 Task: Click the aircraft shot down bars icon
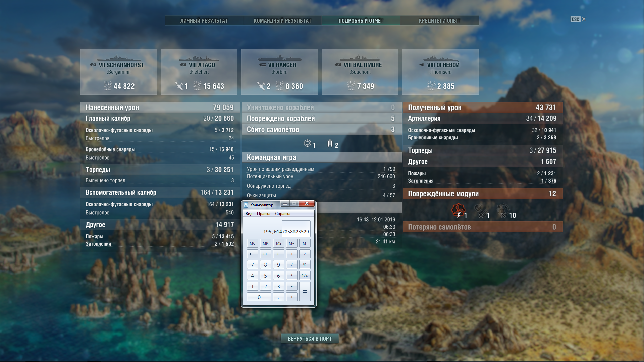point(330,144)
